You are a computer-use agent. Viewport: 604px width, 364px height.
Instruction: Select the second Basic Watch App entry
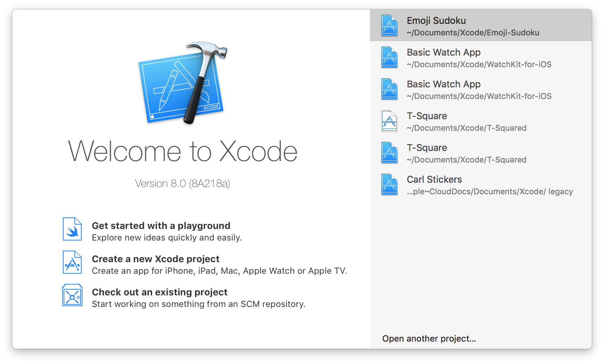point(481,89)
